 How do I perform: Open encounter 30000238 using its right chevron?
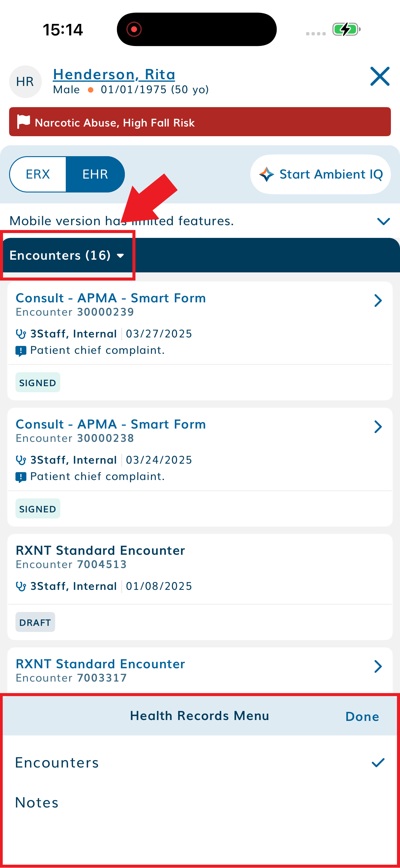pos(378,427)
